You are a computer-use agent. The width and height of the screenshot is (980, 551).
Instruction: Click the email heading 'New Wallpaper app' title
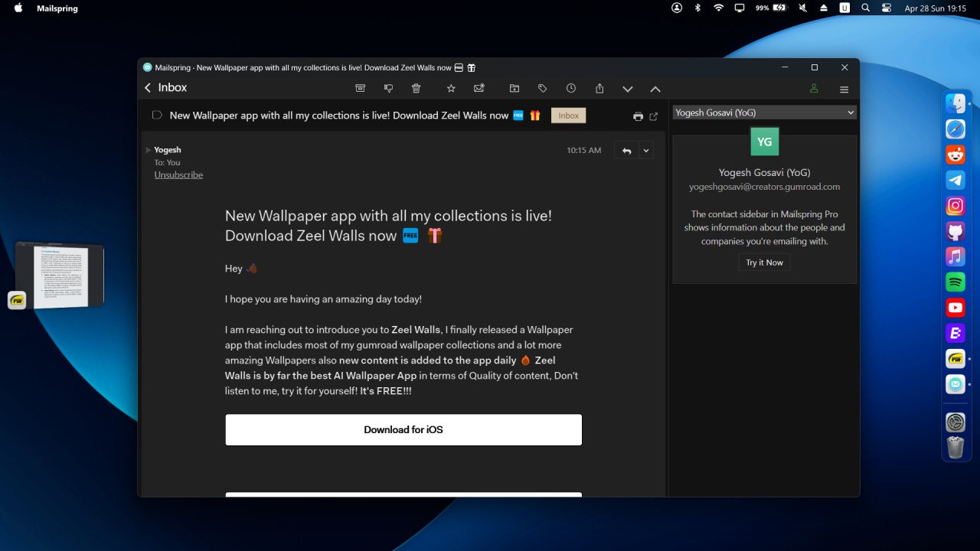388,226
